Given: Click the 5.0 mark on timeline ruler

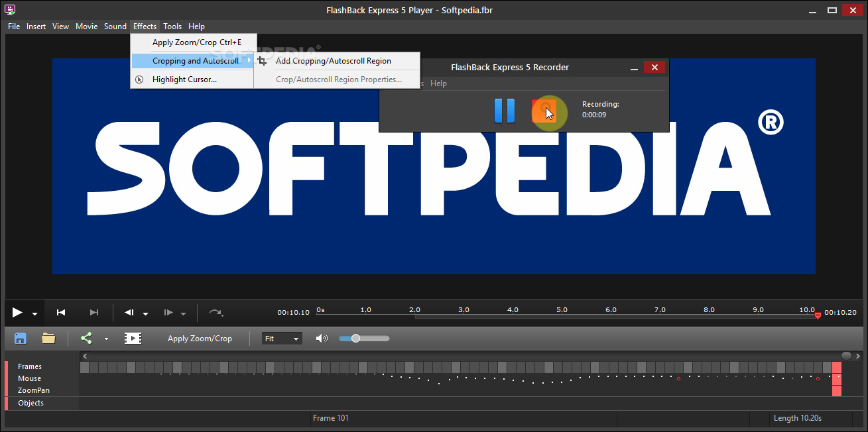Looking at the screenshot, I should pos(562,310).
